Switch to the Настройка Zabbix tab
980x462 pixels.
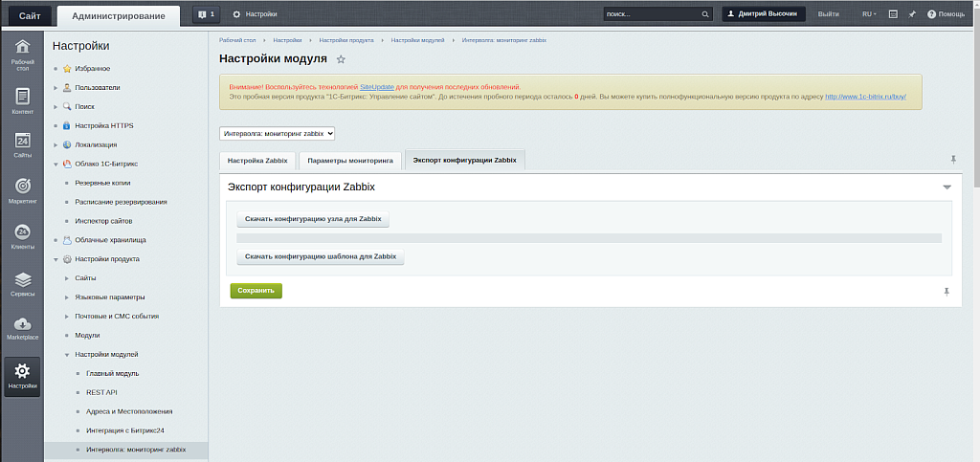(x=256, y=161)
